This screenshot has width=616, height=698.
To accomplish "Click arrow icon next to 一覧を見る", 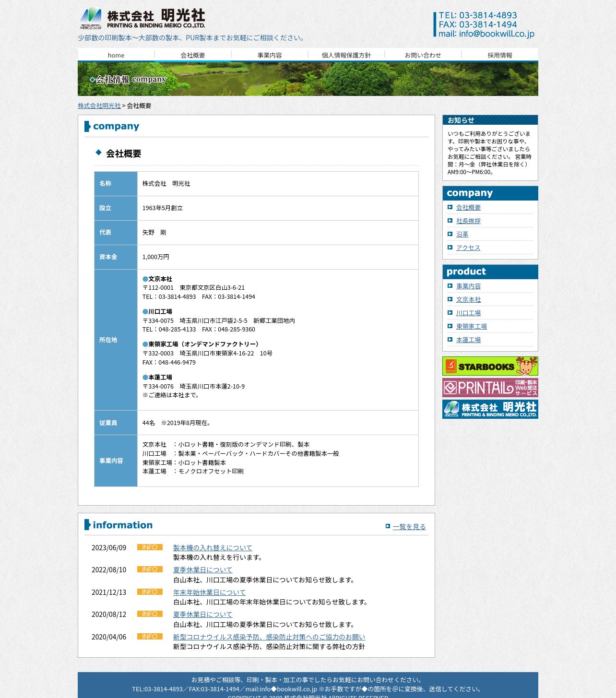I will [x=388, y=526].
